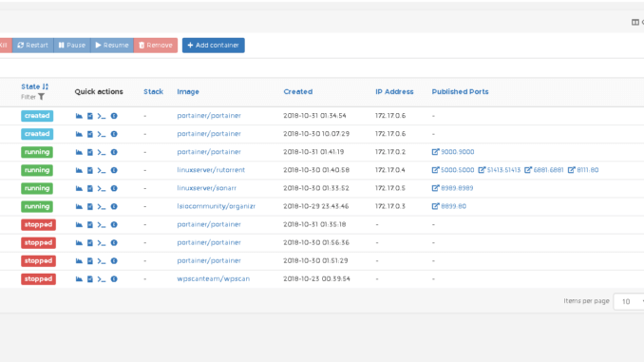Open published port 8111:80

[583, 170]
